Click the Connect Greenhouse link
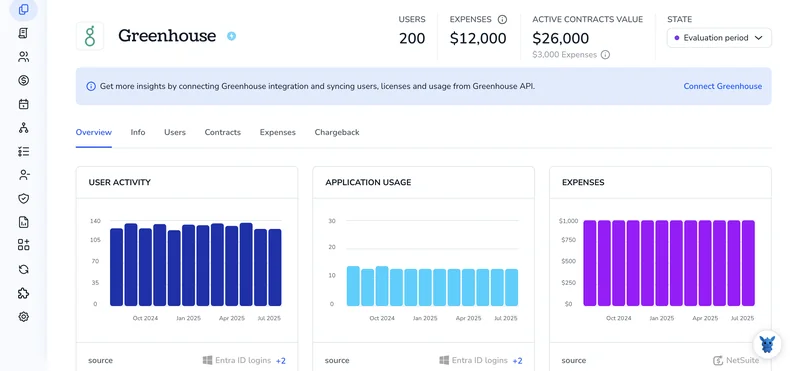The image size is (800, 371). 722,86
